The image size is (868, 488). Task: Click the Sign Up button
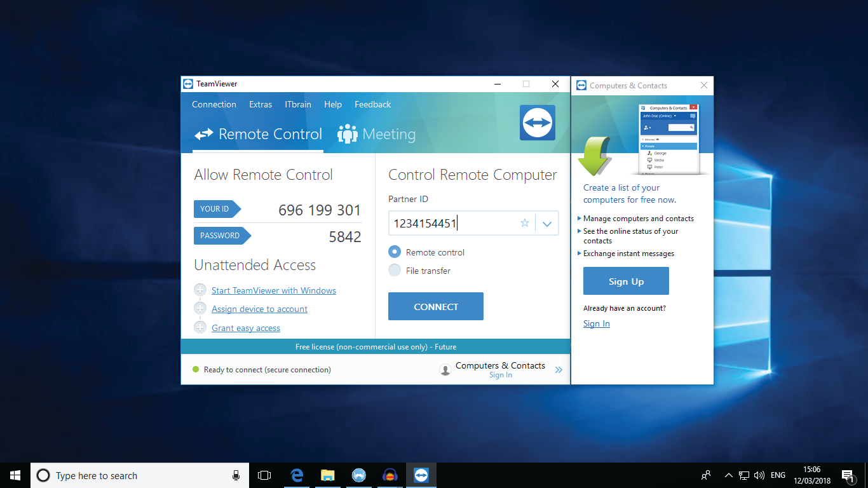tap(626, 281)
